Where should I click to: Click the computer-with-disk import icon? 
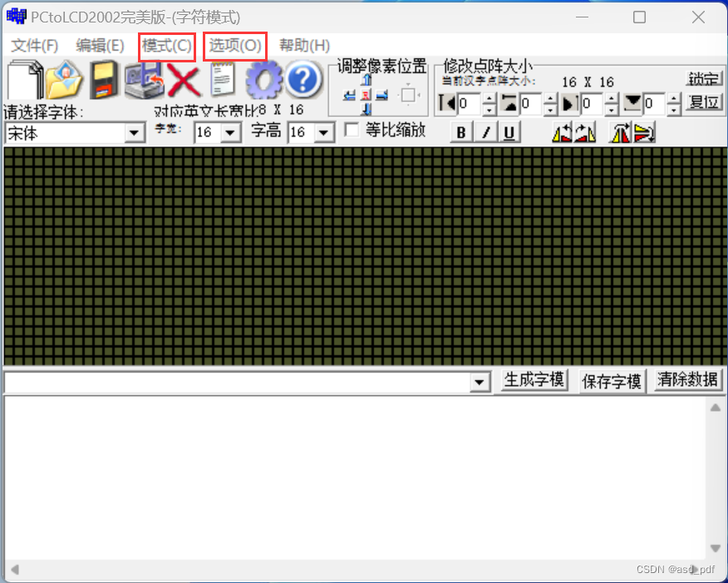144,80
